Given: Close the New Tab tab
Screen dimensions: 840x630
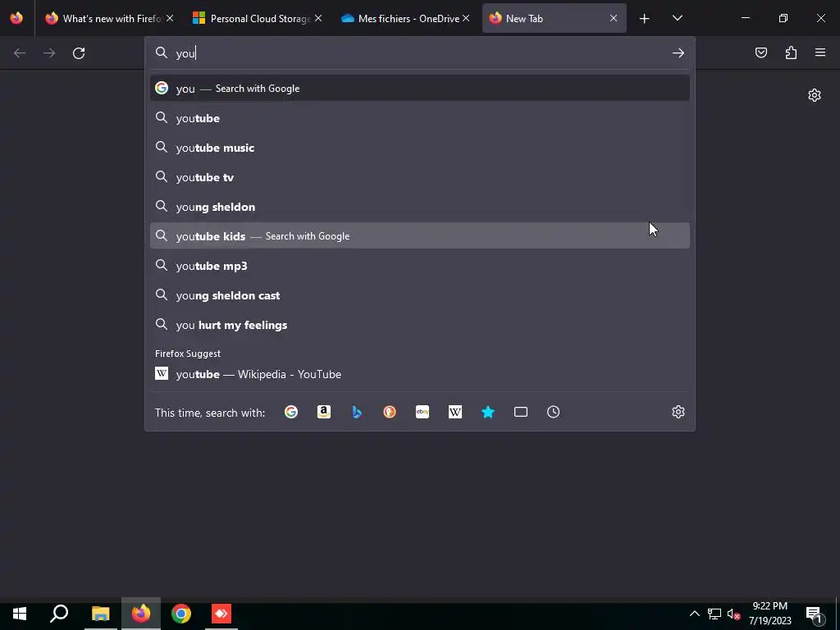Looking at the screenshot, I should [614, 18].
